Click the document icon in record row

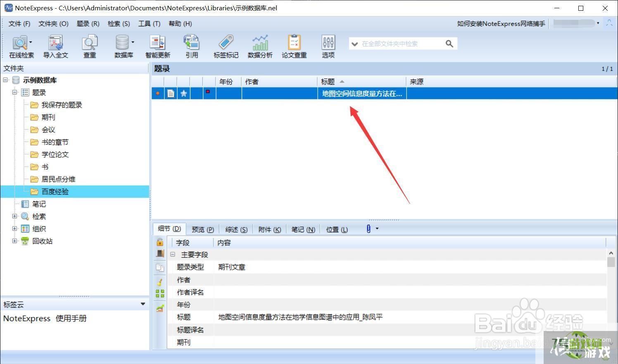pyautogui.click(x=171, y=94)
